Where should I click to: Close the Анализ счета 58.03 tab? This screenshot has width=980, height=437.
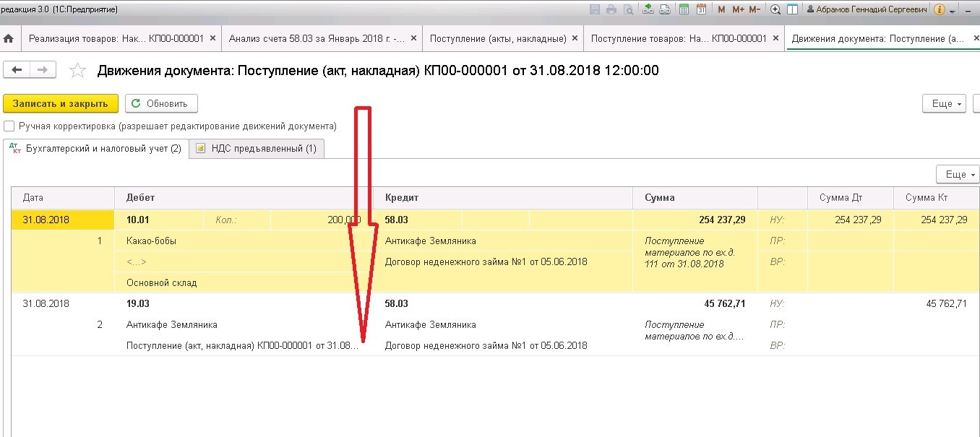click(x=414, y=38)
